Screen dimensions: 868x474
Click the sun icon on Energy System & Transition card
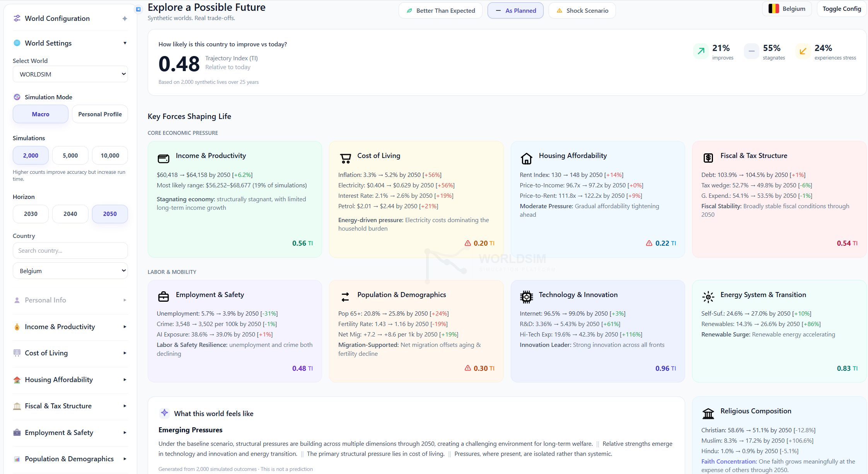(708, 297)
